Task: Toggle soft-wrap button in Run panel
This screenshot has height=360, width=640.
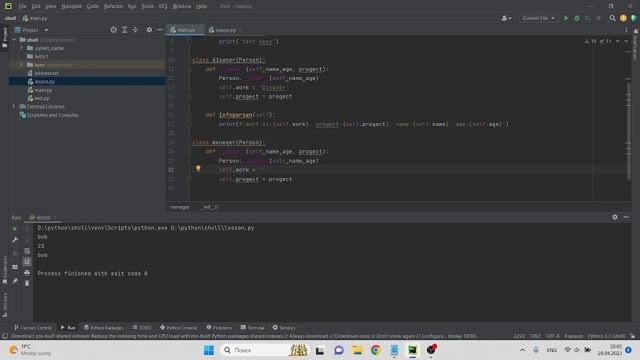Action: (27, 251)
